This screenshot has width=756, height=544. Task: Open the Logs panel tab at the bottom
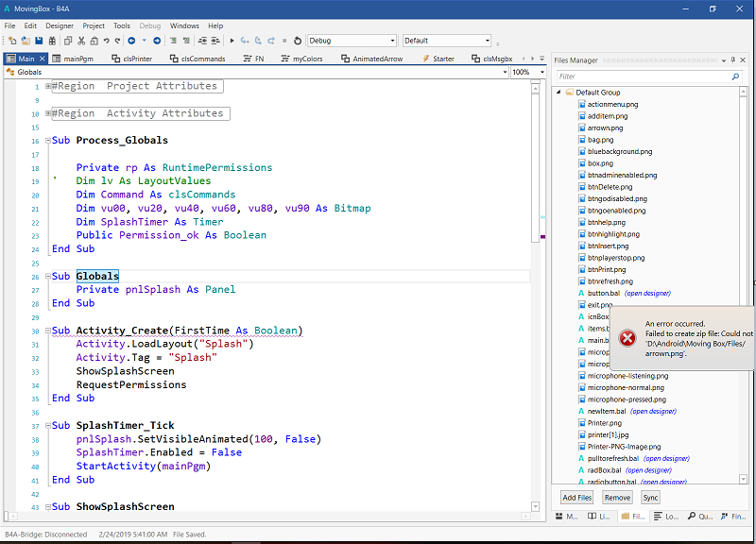(x=666, y=516)
